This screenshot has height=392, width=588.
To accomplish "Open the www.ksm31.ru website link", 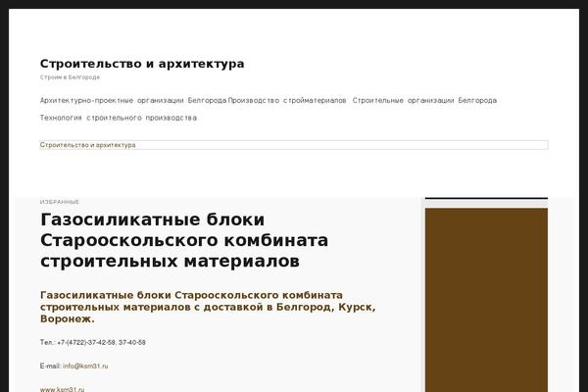I will coord(63,389).
